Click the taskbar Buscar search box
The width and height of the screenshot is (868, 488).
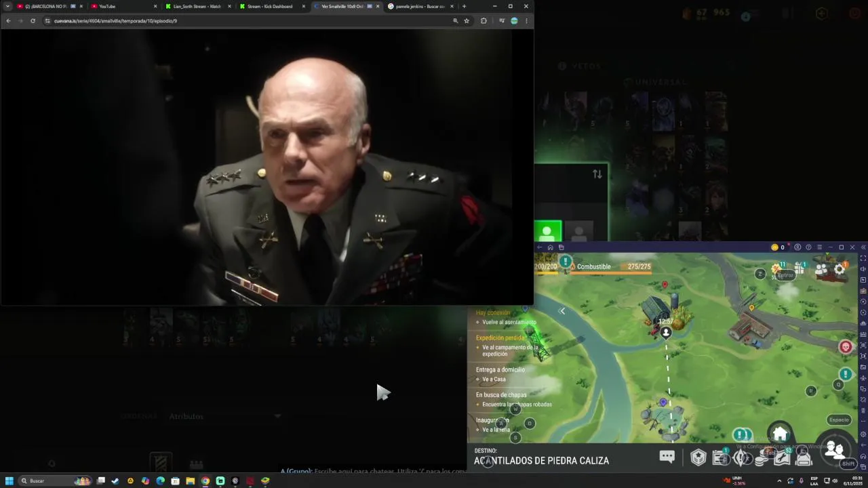56,481
